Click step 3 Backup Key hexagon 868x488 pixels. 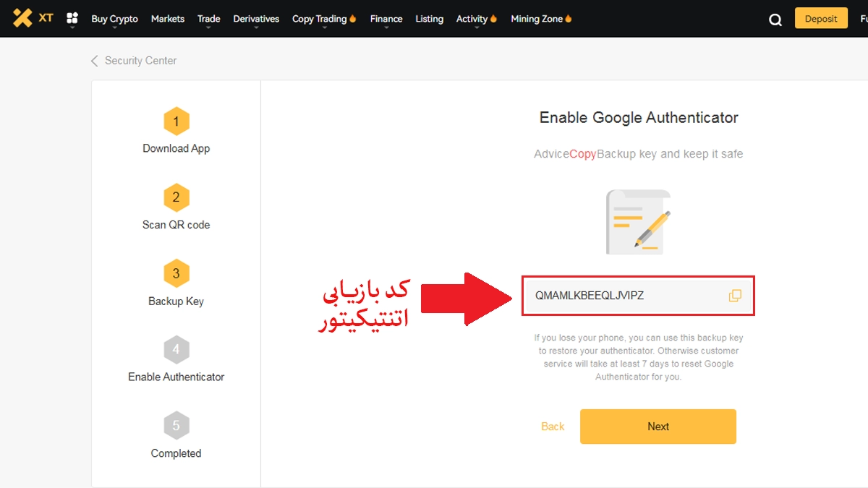coord(176,274)
